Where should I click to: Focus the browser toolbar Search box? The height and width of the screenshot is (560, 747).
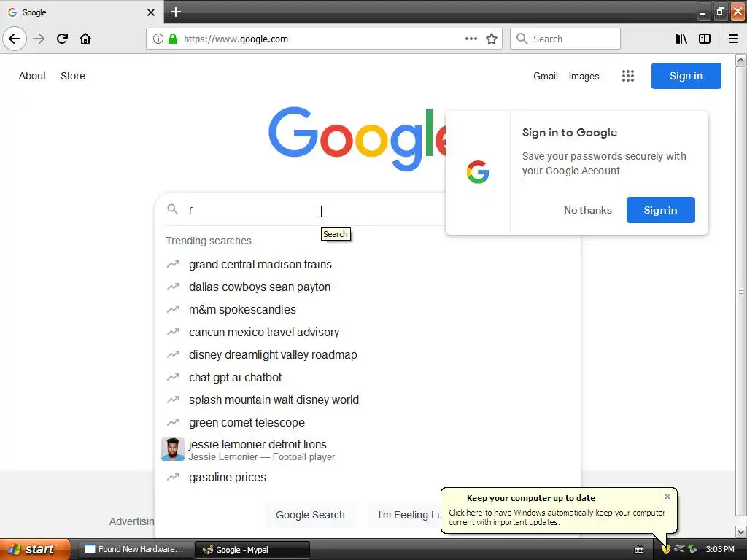coord(565,39)
